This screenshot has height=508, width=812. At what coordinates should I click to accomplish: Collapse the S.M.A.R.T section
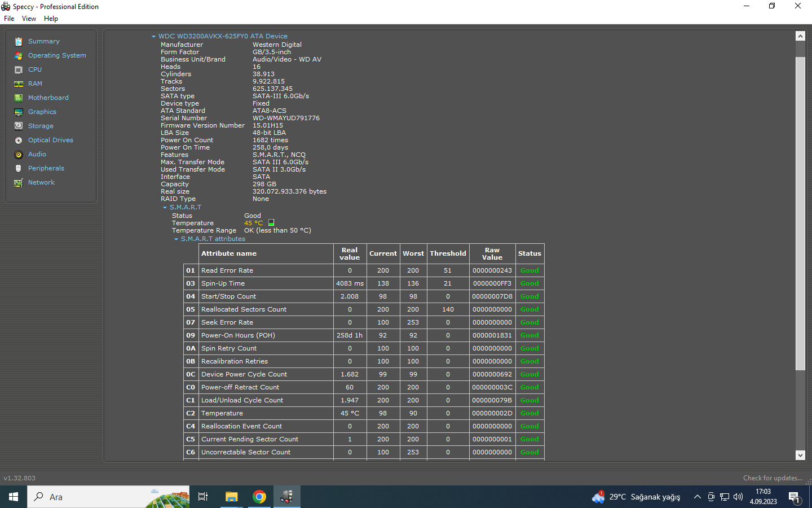[x=165, y=207]
